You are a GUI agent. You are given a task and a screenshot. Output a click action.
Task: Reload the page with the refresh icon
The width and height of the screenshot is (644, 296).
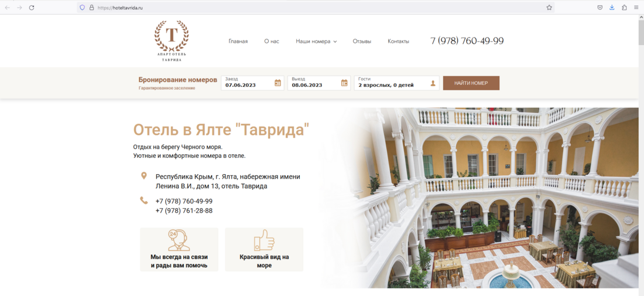[x=32, y=8]
